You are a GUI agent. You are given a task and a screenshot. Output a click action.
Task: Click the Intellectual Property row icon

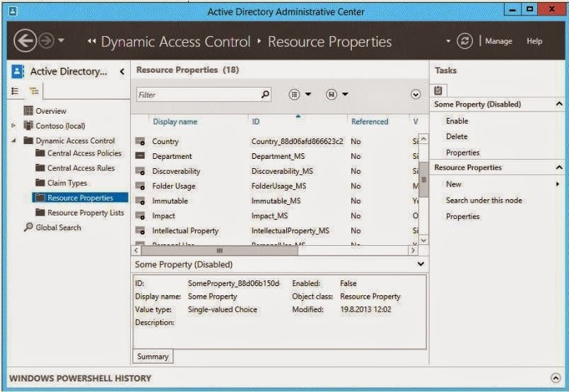pyautogui.click(x=140, y=231)
